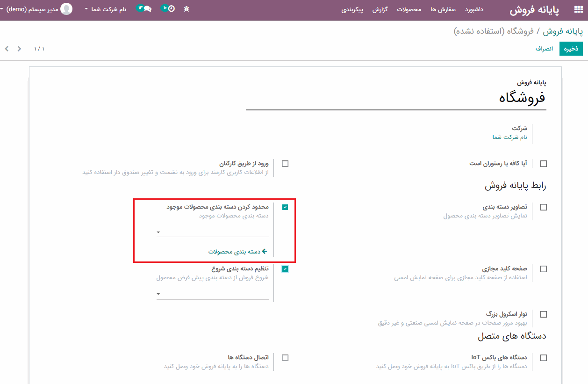Open the نام شرکت شما company switcher
Screen dimensions: 588x384
(106, 9)
